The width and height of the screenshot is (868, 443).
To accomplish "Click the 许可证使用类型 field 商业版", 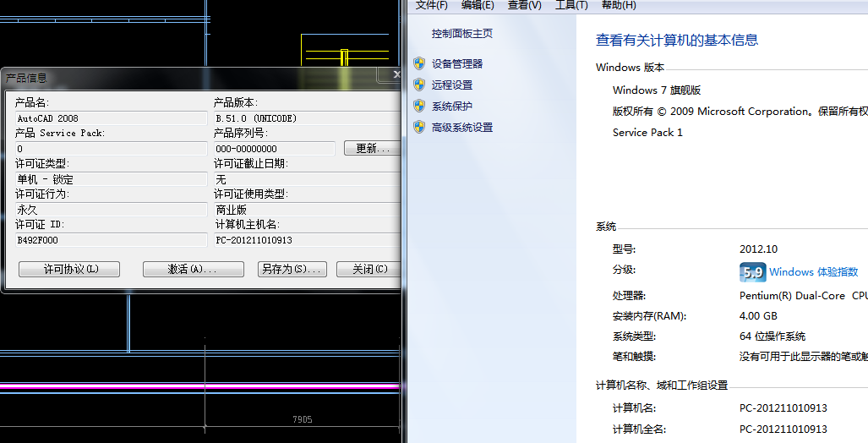I will 308,210.
